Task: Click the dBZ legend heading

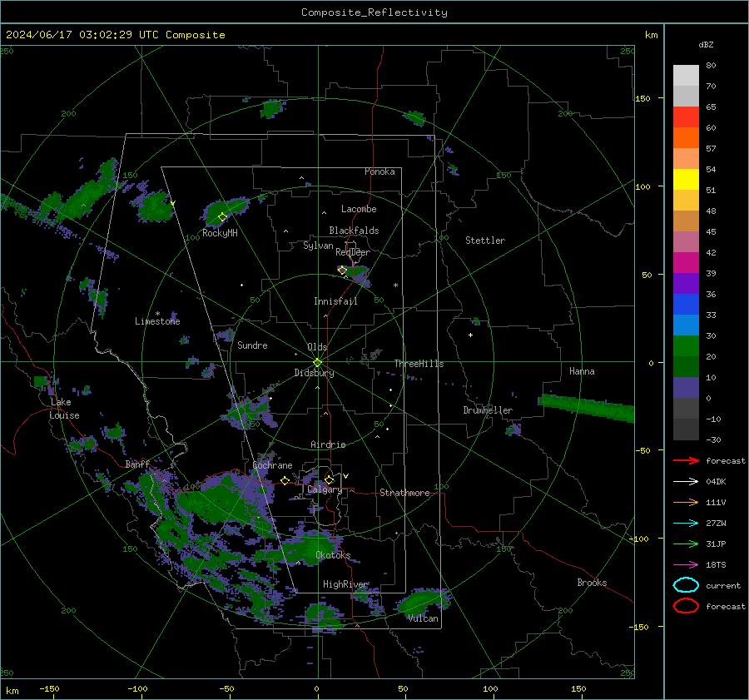Action: (706, 44)
